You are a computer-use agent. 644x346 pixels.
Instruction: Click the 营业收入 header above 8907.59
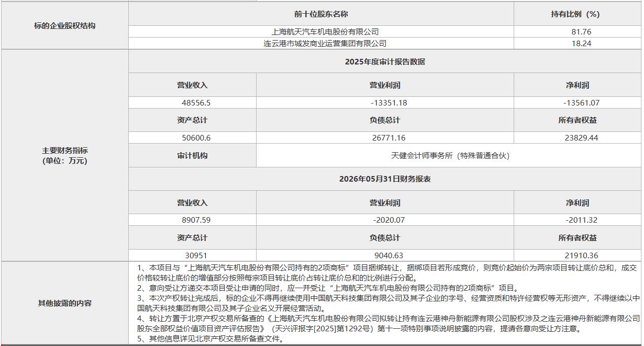tap(192, 203)
